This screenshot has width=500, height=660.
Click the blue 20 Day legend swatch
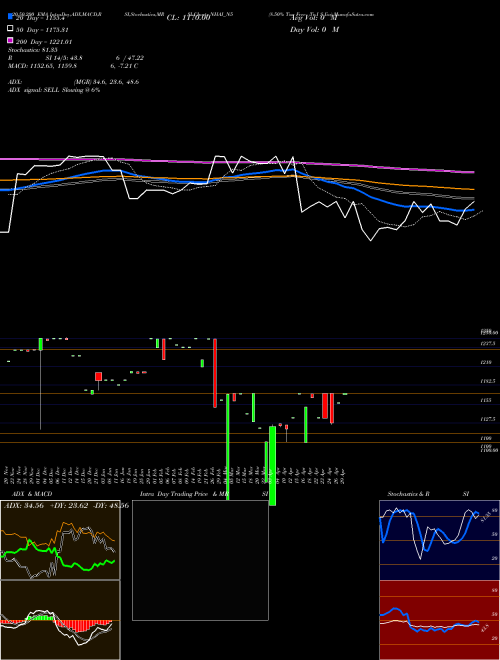pos(11,17)
